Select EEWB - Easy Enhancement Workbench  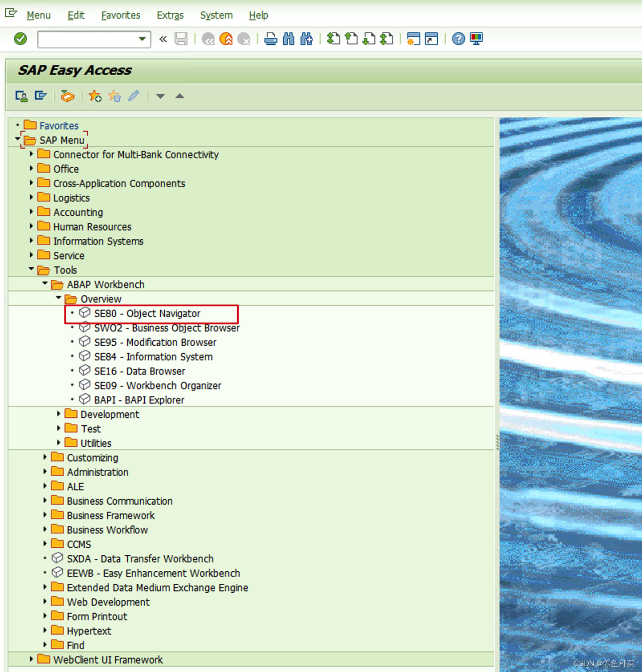pyautogui.click(x=154, y=573)
